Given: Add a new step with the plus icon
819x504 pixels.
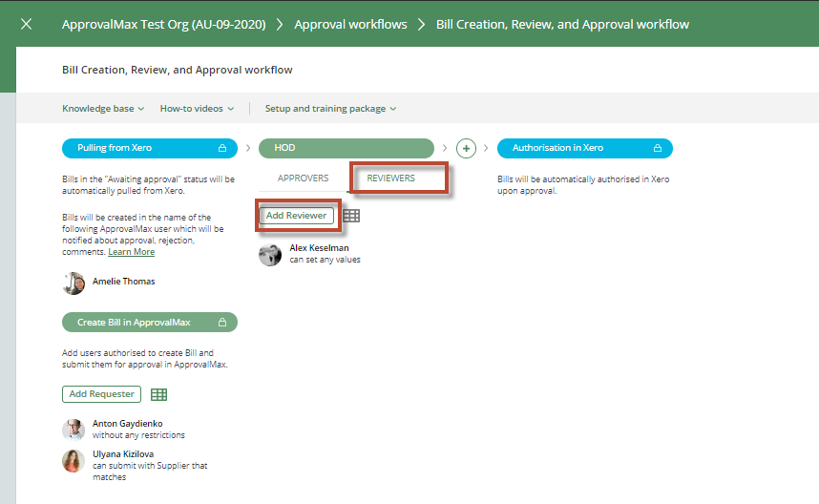Looking at the screenshot, I should (x=466, y=148).
